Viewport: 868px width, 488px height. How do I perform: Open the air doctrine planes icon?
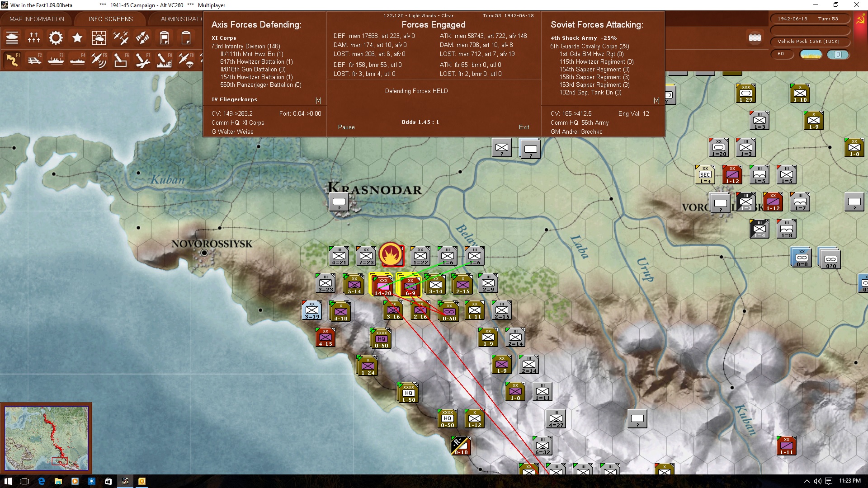(121, 38)
